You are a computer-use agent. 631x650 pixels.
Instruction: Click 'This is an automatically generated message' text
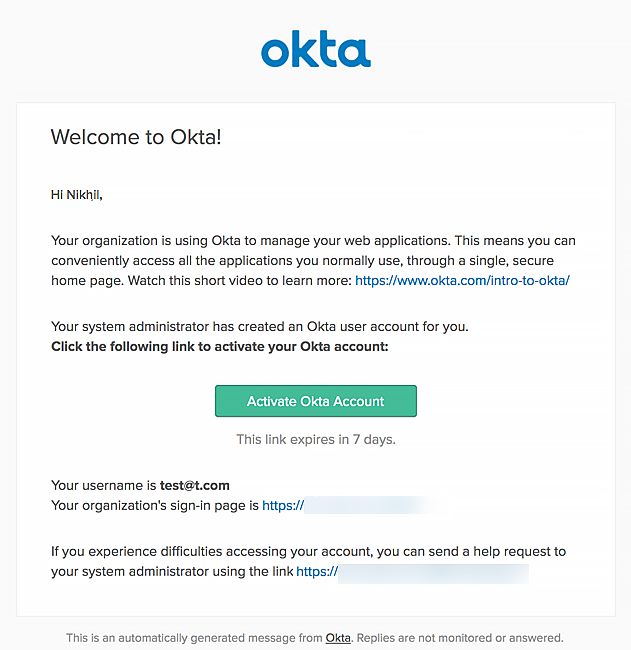(194, 638)
